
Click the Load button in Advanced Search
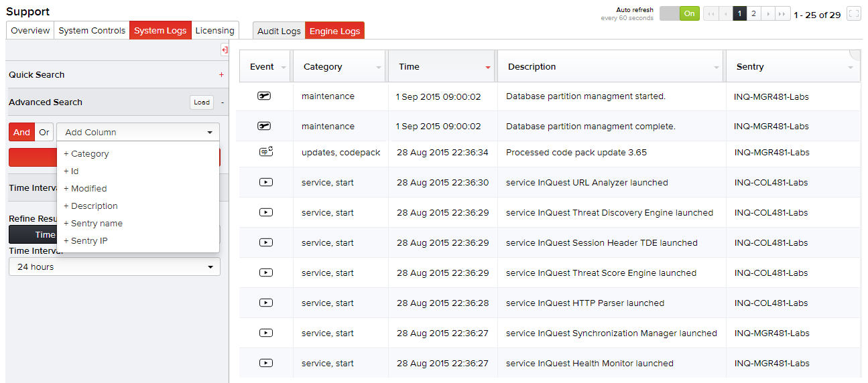201,102
